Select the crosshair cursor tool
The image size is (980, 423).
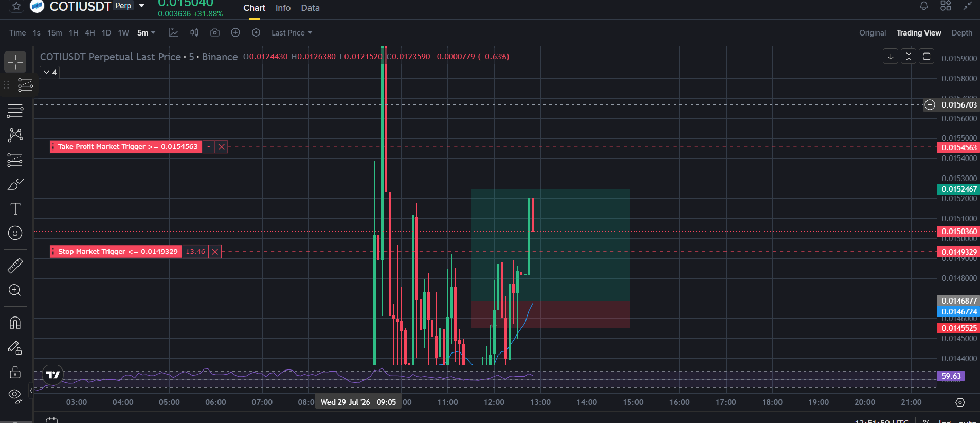(x=15, y=62)
